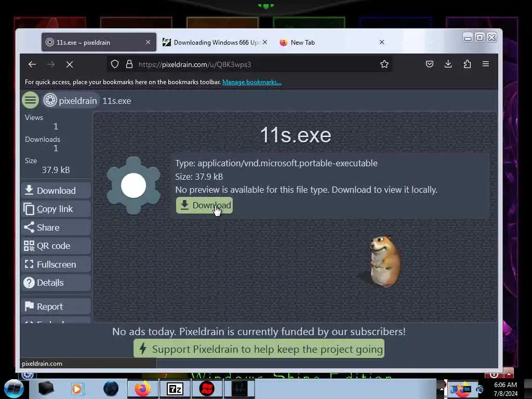
Task: Click the sidebar Download button
Action: click(56, 190)
